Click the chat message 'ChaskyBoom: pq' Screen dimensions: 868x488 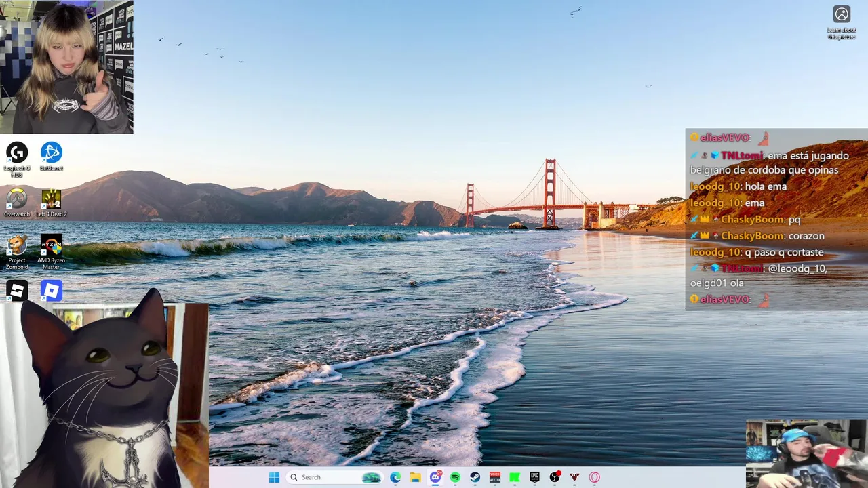(x=745, y=220)
